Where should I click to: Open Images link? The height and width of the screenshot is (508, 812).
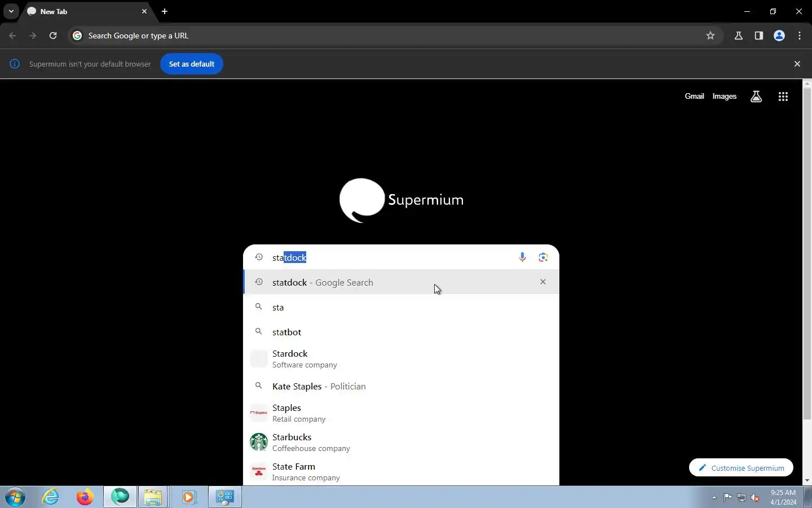(725, 97)
